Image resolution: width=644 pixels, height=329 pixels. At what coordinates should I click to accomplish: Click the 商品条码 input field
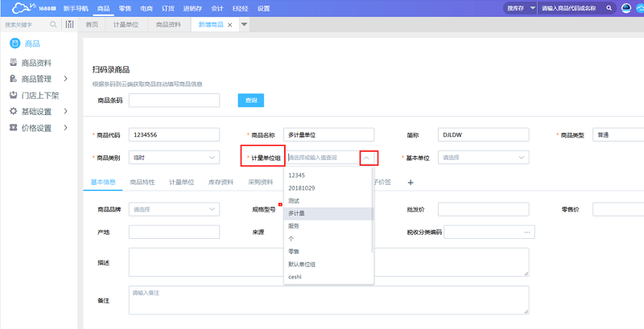coord(174,101)
